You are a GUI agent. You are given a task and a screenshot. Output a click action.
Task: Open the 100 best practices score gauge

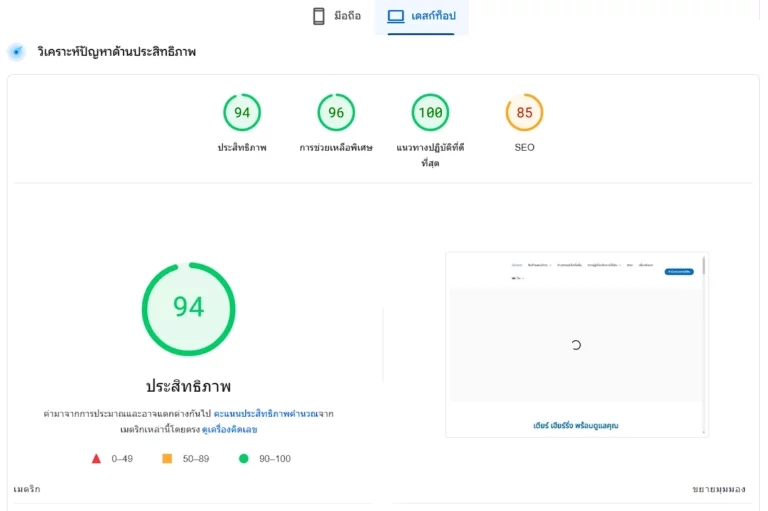pyautogui.click(x=430, y=112)
